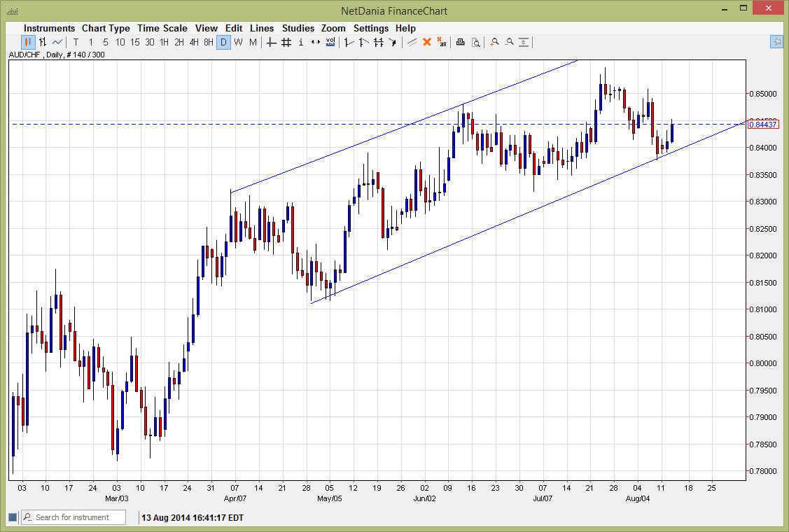Image resolution: width=789 pixels, height=532 pixels.
Task: Click the print preview icon
Action: [x=475, y=42]
